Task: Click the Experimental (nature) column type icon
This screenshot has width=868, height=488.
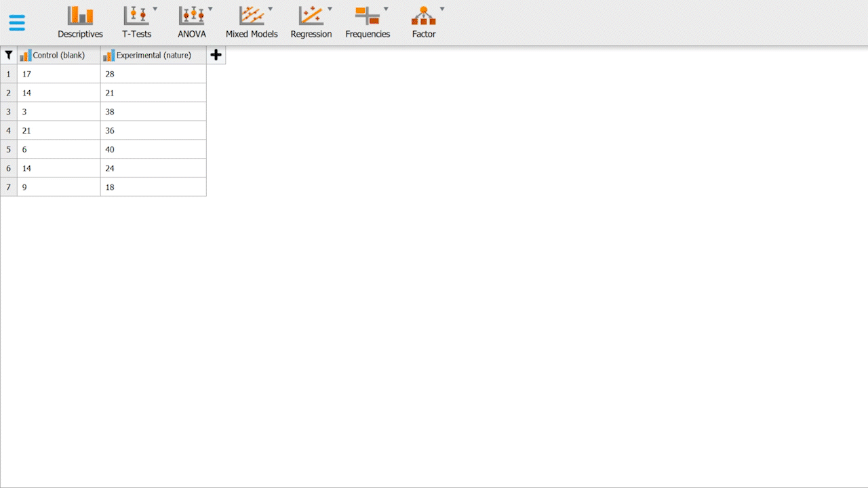Action: (x=109, y=56)
